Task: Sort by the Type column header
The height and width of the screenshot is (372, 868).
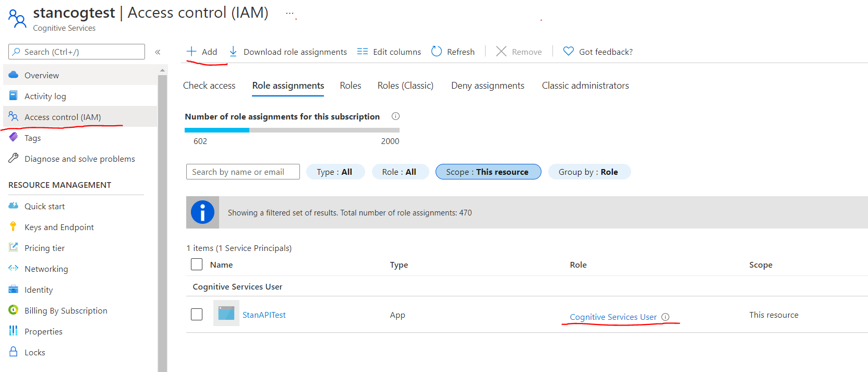Action: tap(399, 265)
